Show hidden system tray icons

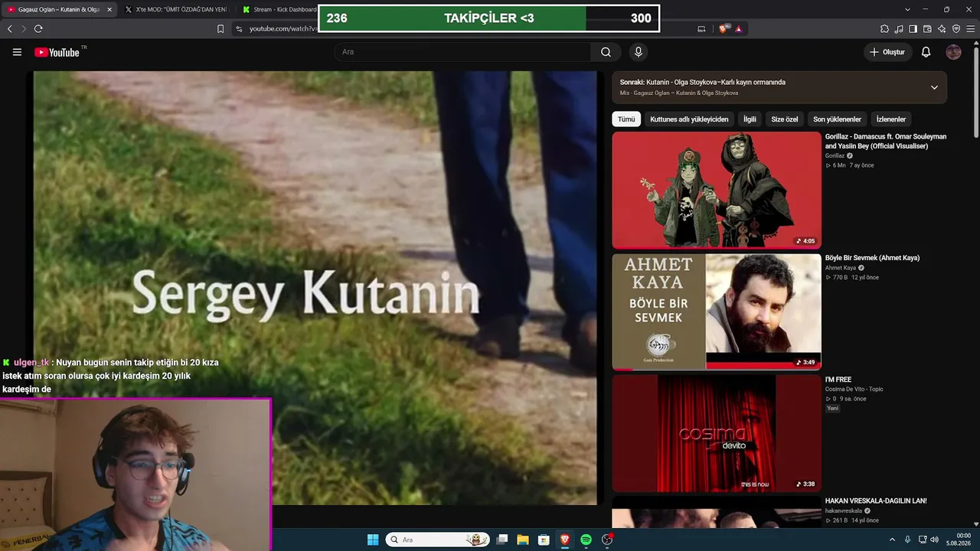tap(893, 540)
